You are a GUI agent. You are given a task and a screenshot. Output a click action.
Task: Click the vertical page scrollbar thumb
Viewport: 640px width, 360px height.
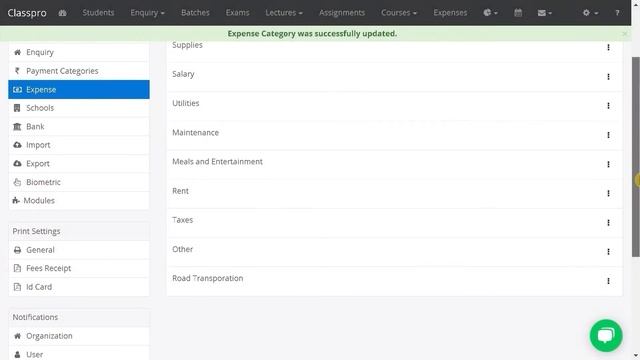coord(636,157)
